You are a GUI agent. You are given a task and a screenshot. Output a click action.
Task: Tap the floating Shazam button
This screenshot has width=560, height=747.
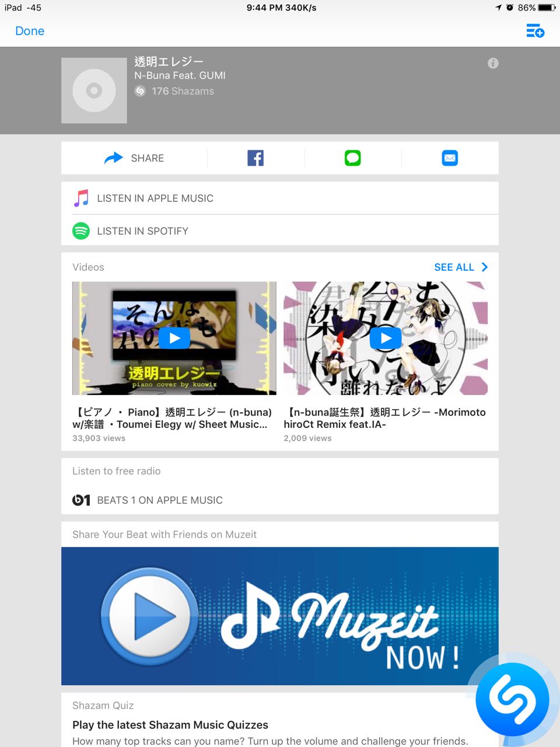513,699
